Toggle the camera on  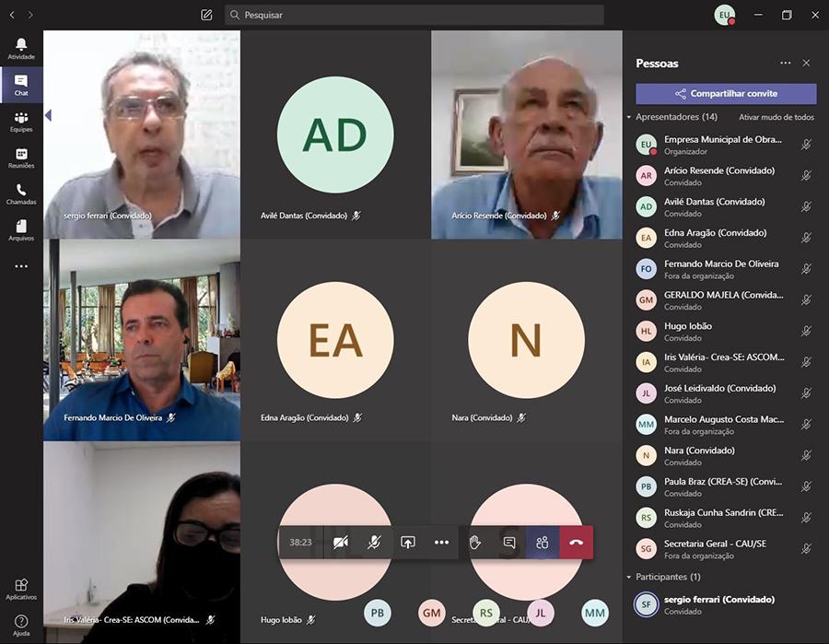[x=341, y=543]
